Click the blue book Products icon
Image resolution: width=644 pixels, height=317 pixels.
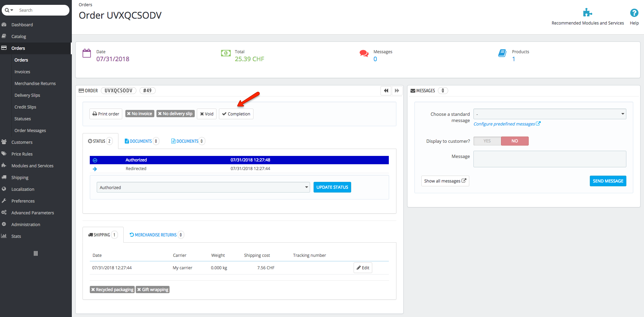pyautogui.click(x=502, y=53)
